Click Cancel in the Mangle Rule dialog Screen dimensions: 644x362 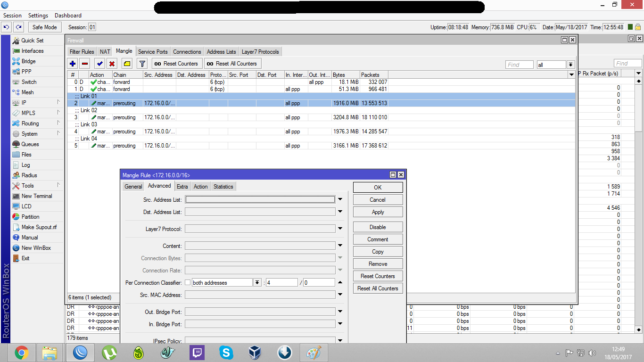click(378, 200)
